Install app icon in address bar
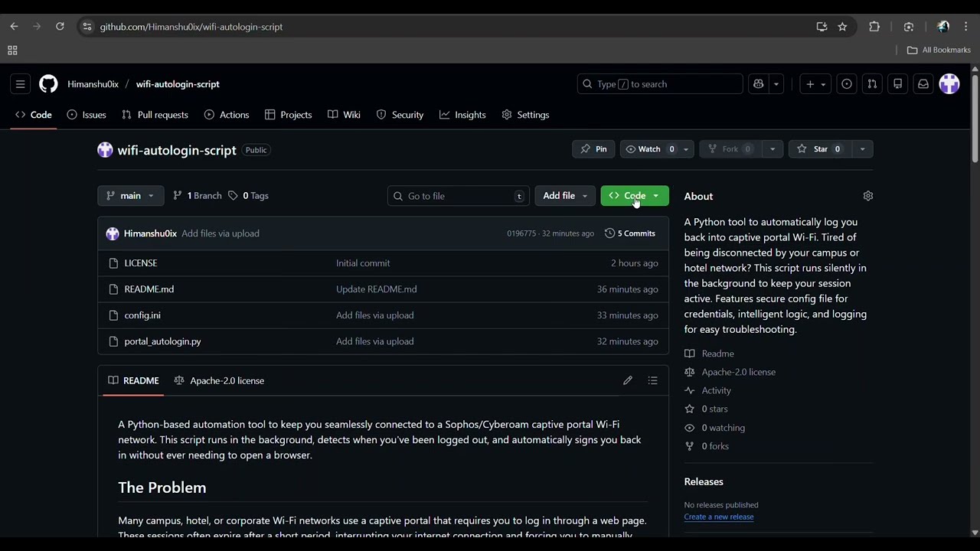Viewport: 980px width, 551px height. [x=822, y=27]
